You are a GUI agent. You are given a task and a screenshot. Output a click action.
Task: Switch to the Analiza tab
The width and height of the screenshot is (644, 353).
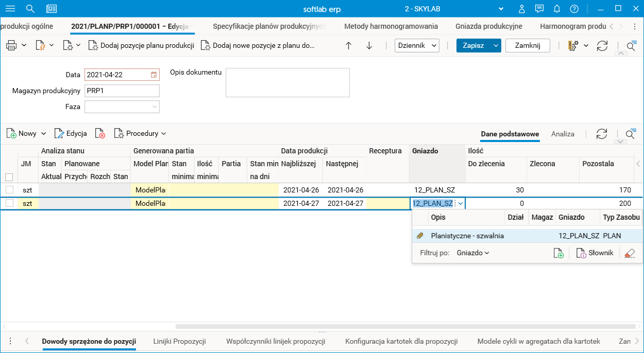click(x=563, y=134)
